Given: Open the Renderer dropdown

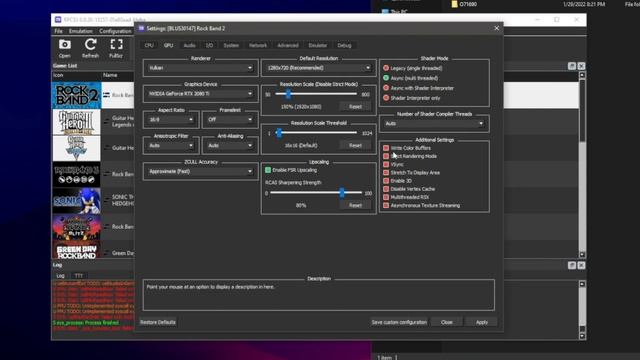Looking at the screenshot, I should [200, 68].
